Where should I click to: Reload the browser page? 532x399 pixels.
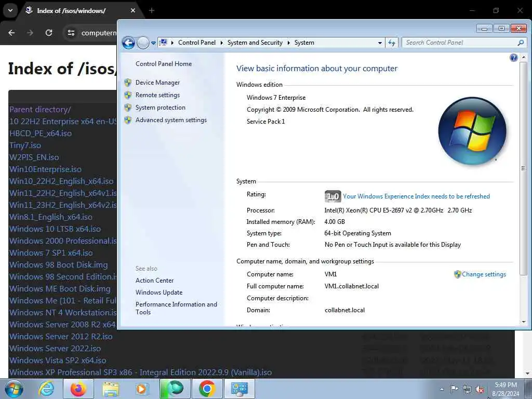click(x=49, y=33)
